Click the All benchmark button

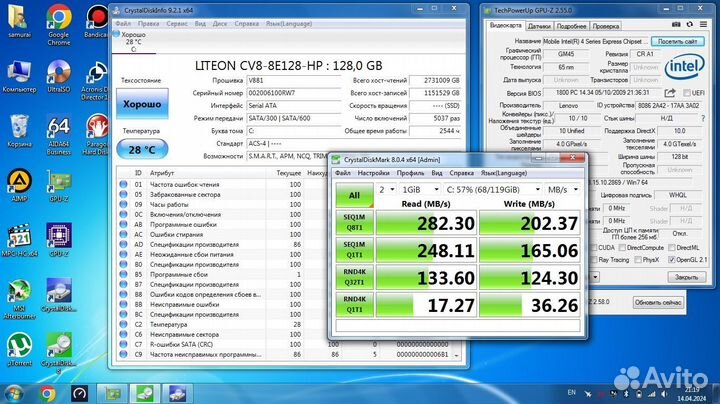[354, 195]
